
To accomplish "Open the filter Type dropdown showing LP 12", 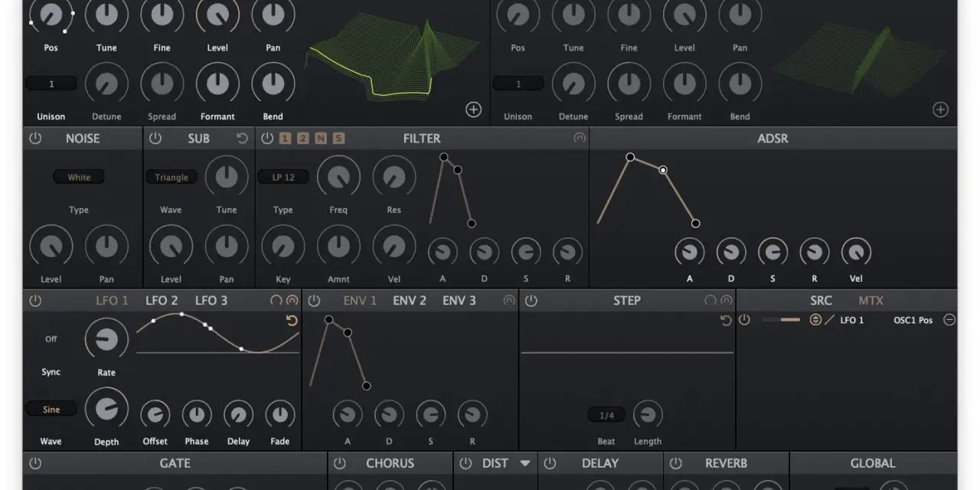I will 283,177.
